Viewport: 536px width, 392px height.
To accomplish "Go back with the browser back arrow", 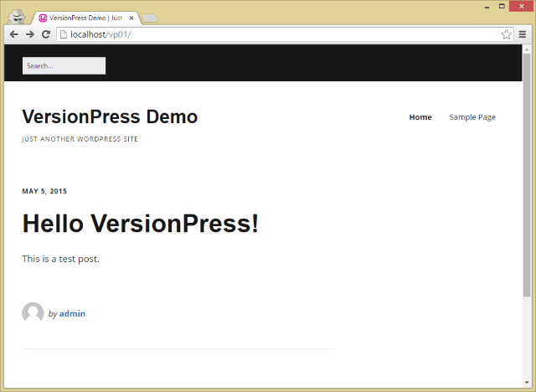I will [x=13, y=34].
